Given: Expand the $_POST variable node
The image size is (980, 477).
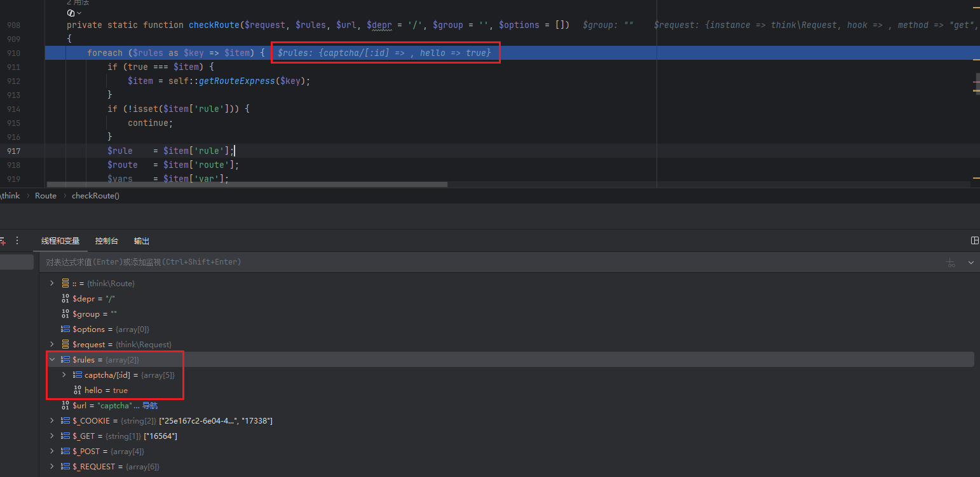Looking at the screenshot, I should point(52,451).
